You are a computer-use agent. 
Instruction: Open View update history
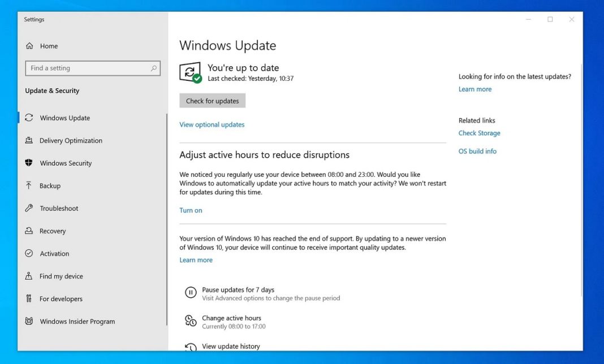(x=230, y=346)
